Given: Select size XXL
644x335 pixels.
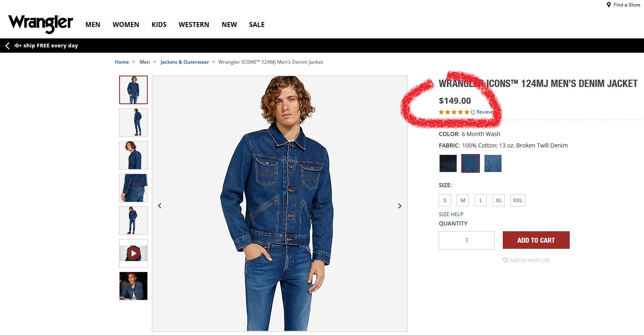Looking at the screenshot, I should point(517,200).
